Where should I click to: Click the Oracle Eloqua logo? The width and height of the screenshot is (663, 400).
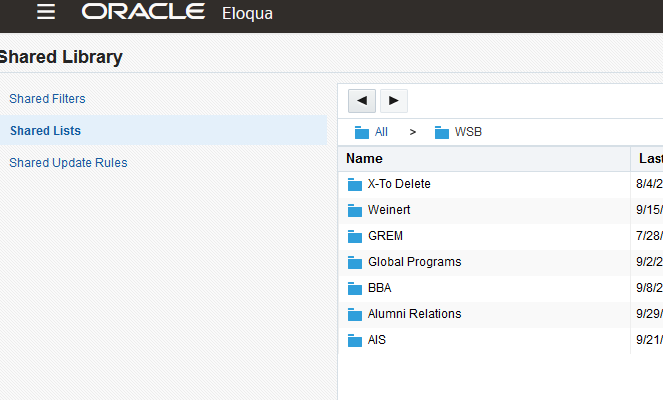[177, 13]
